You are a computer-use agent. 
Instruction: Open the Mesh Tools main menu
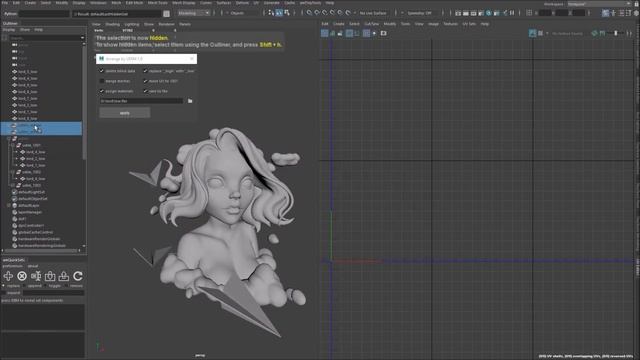(158, 3)
